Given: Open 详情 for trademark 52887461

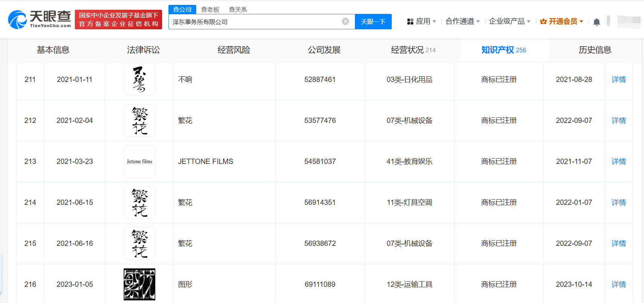Looking at the screenshot, I should 618,79.
